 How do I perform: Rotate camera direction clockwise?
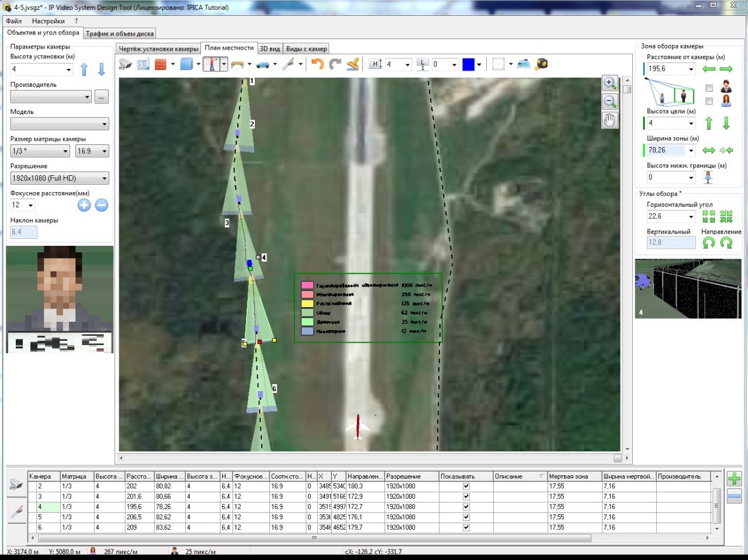pyautogui.click(x=726, y=242)
